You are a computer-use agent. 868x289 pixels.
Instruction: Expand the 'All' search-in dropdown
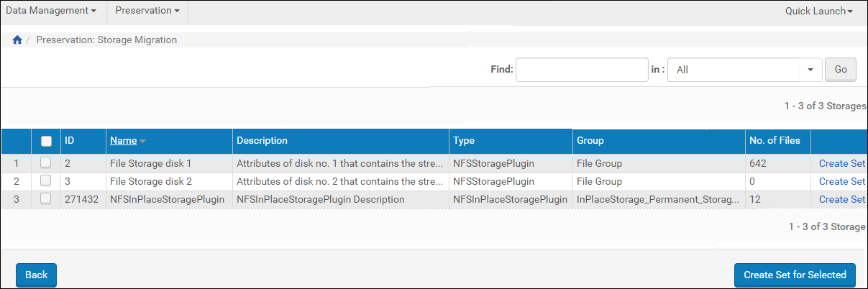click(x=810, y=70)
